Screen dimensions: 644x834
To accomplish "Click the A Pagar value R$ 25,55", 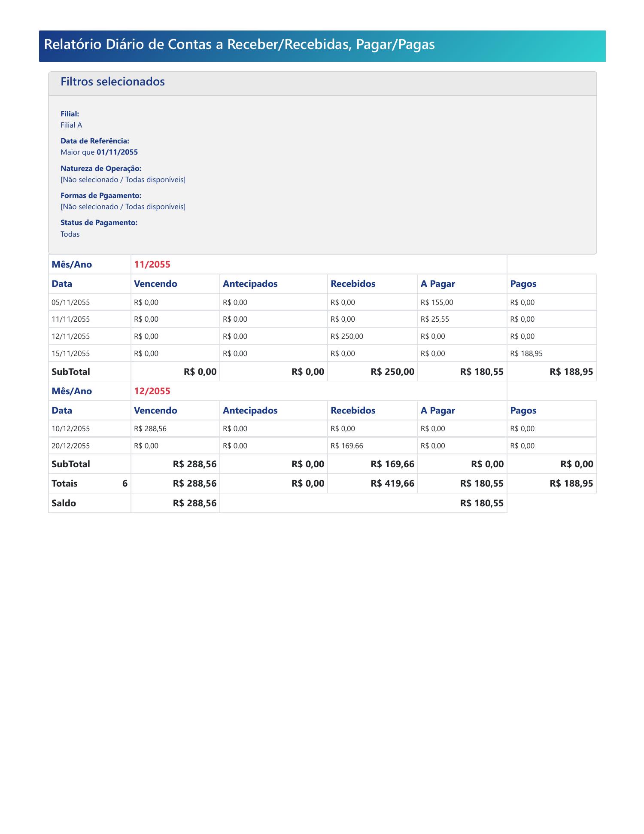I will coord(434,319).
